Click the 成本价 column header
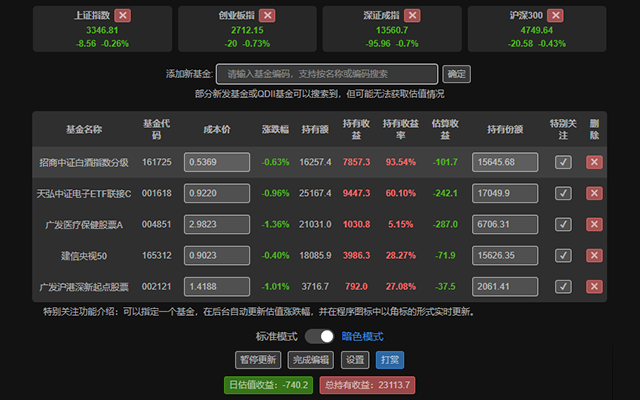 tap(217, 130)
